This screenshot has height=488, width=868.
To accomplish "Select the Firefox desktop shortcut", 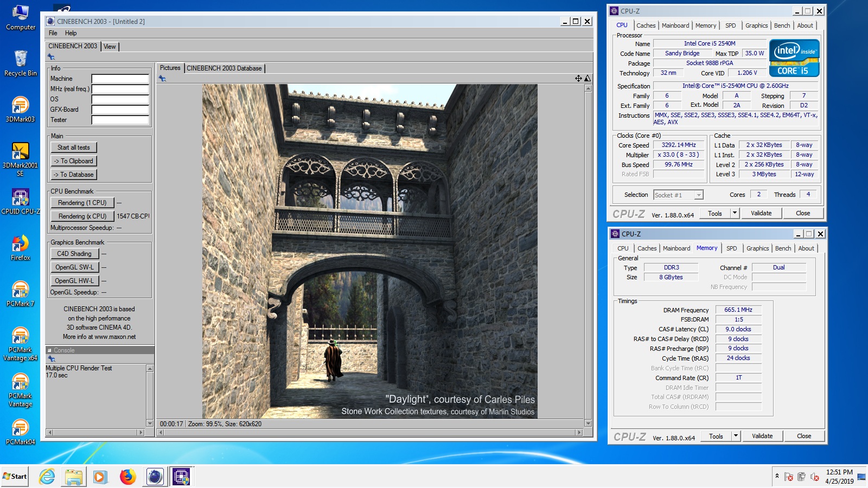I will tap(21, 248).
